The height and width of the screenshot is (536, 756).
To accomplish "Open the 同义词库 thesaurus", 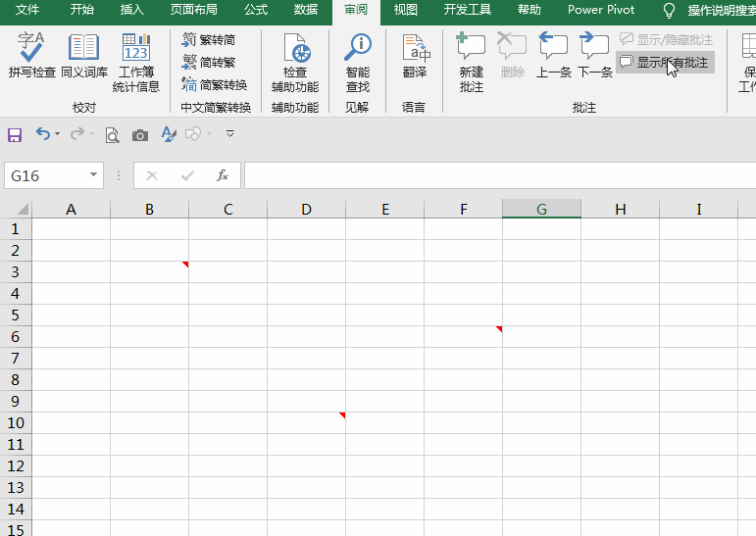I will (84, 55).
